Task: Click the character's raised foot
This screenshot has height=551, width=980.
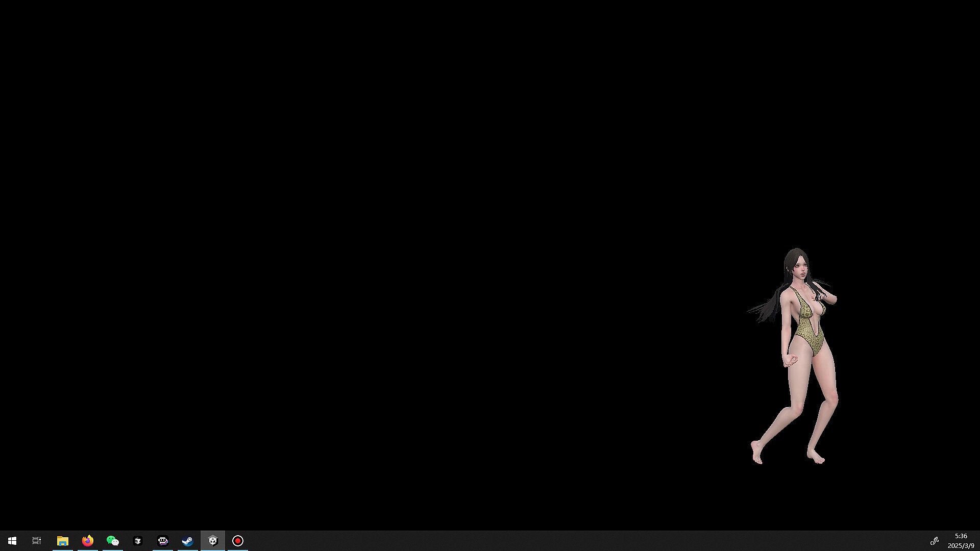Action: (756, 453)
